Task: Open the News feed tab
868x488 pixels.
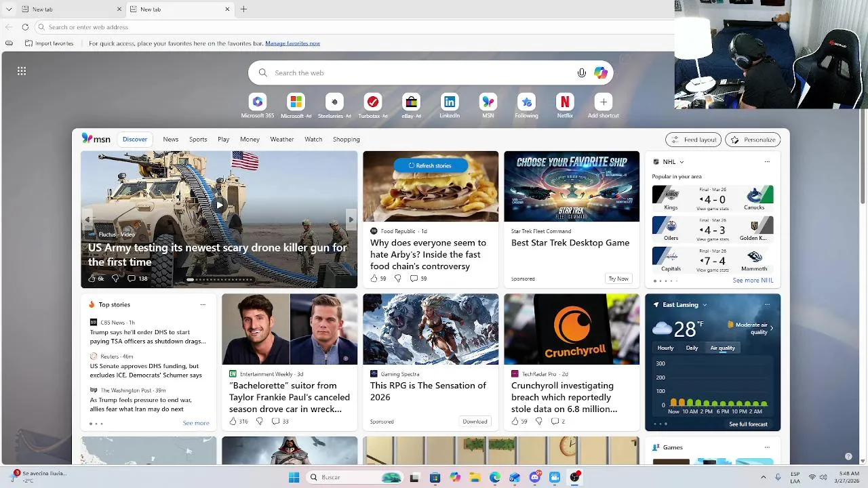Action: (171, 139)
